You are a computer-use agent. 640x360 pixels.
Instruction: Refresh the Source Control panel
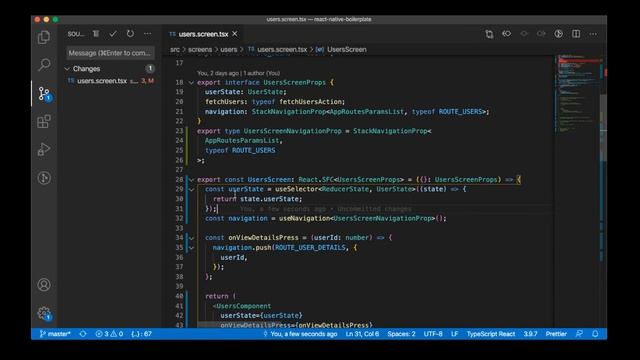(130, 34)
